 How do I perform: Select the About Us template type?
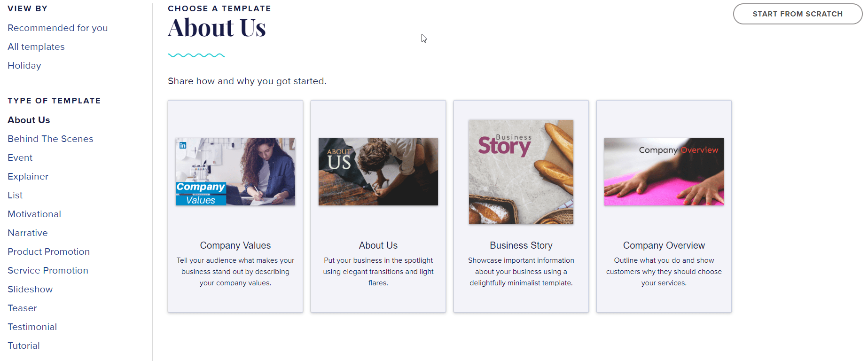tap(29, 120)
